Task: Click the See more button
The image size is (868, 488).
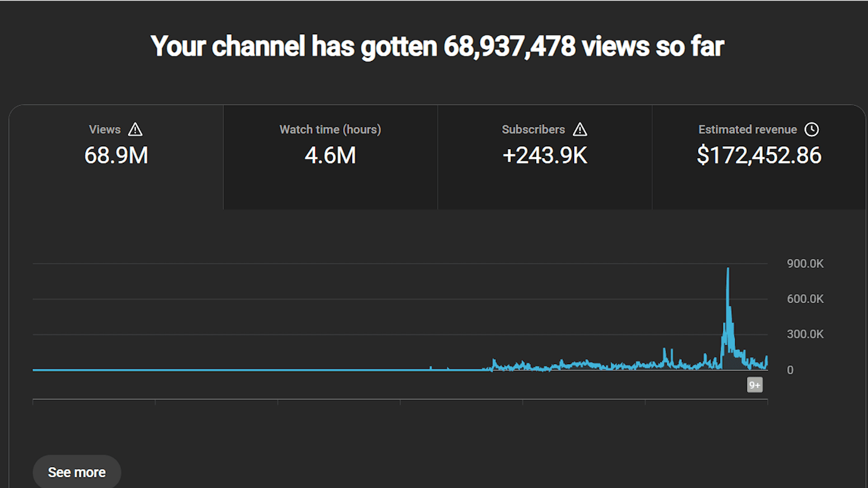Action: pos(77,472)
